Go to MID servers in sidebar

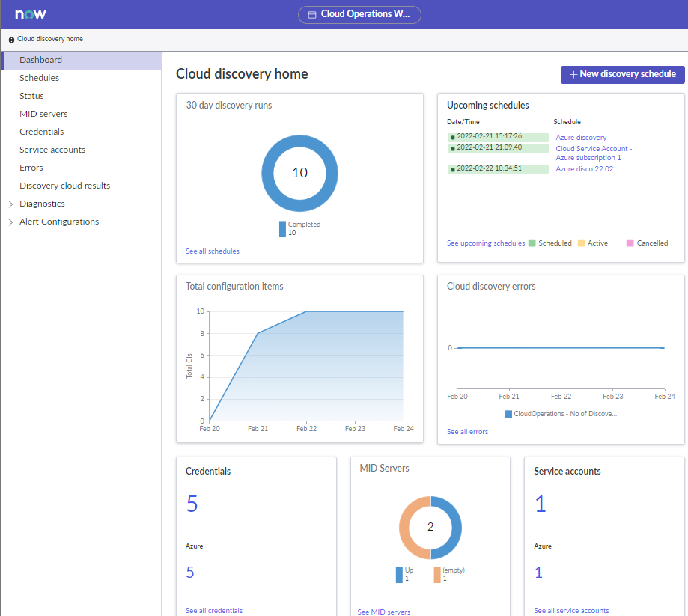click(x=43, y=114)
